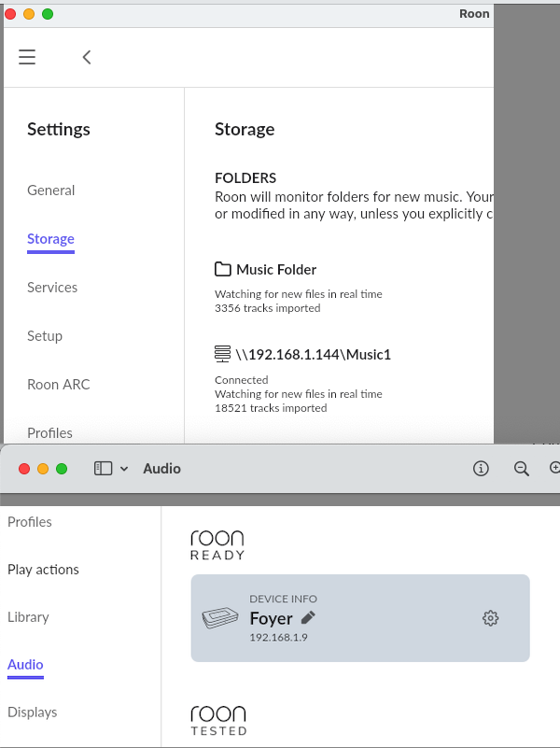
Task: Zoom in with the partially visible plus magnifier
Action: (554, 468)
